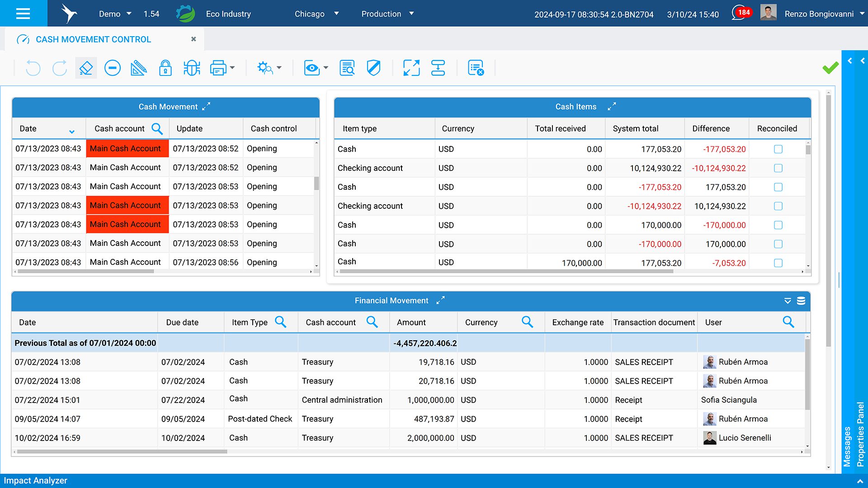Click the expand to fullscreen icon

coord(411,68)
